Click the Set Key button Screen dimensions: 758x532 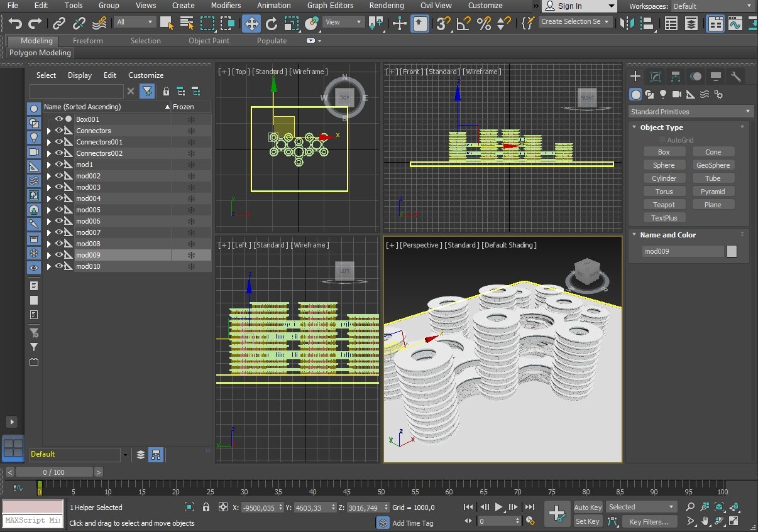(588, 521)
